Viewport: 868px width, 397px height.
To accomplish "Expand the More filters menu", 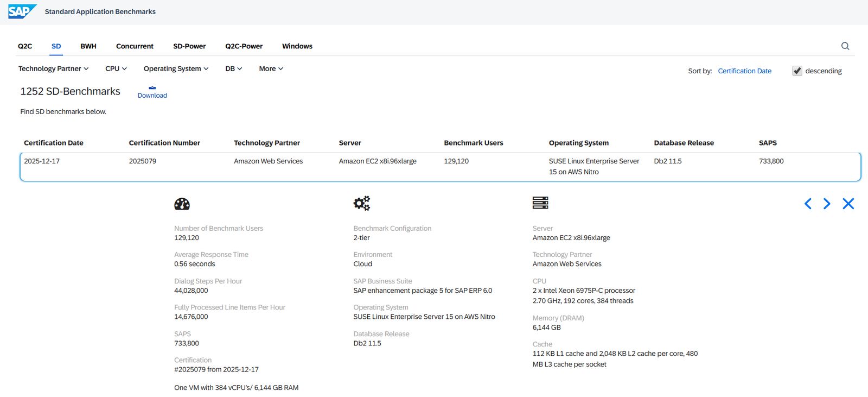I will (271, 69).
